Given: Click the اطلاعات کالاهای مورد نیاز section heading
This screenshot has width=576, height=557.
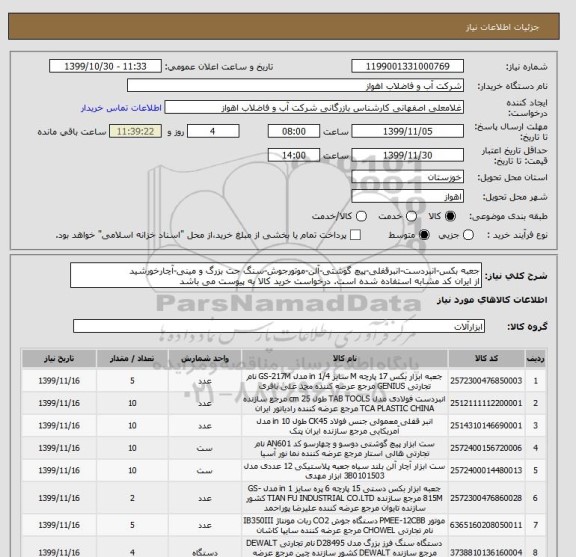Looking at the screenshot, I should [492, 300].
